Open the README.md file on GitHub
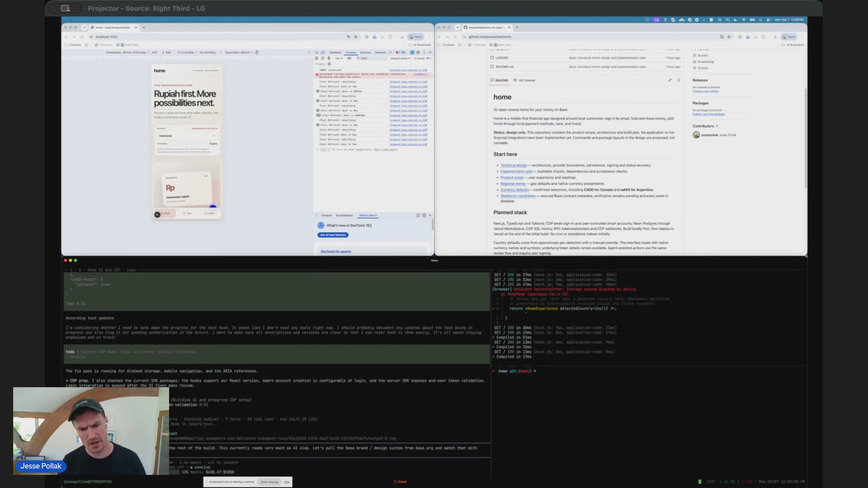 [505, 66]
